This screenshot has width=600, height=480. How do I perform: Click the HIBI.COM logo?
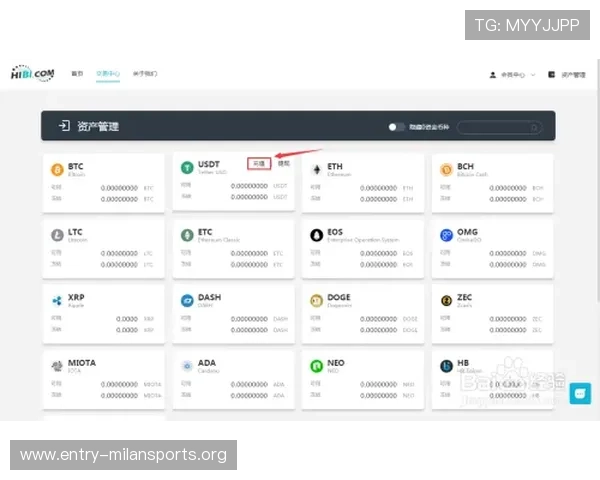(x=32, y=74)
